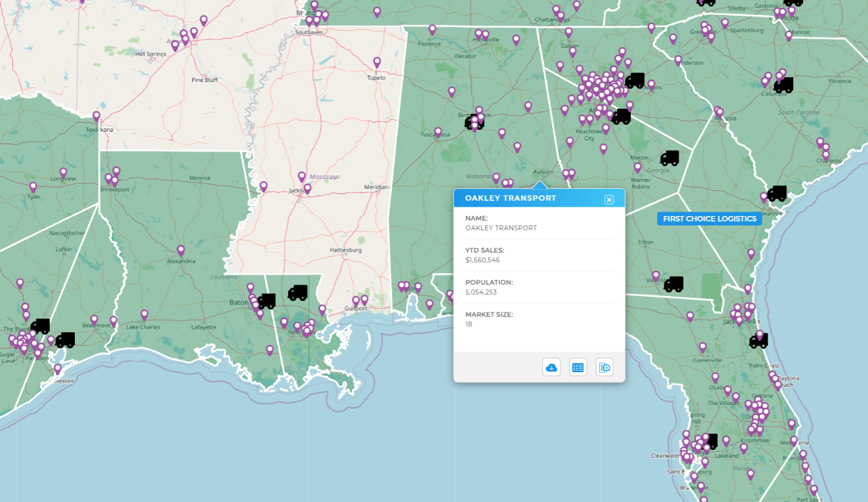Click the truck marker west of Houston

pyautogui.click(x=41, y=326)
